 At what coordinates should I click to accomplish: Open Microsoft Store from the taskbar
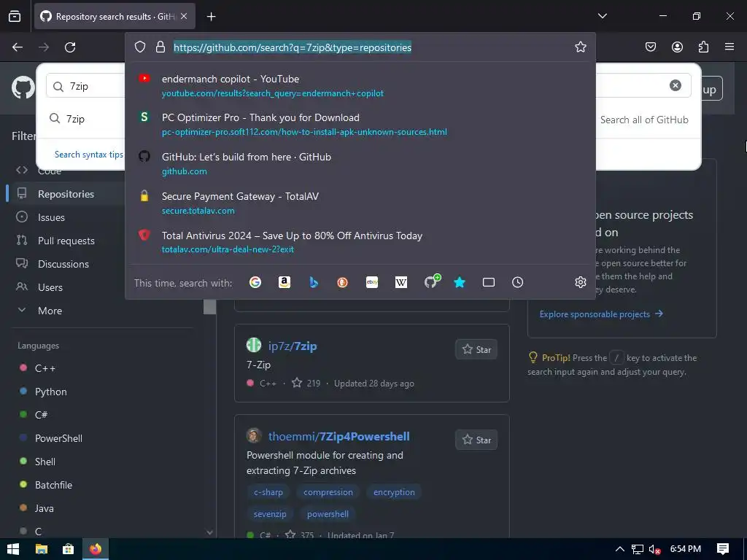(x=68, y=549)
